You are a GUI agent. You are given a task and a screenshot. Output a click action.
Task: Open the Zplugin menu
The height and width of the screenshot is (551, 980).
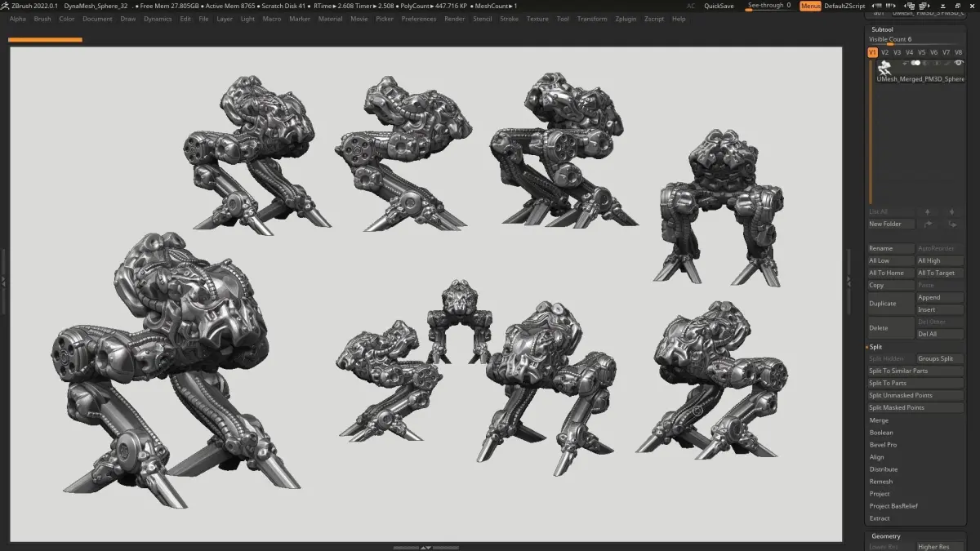(x=626, y=19)
